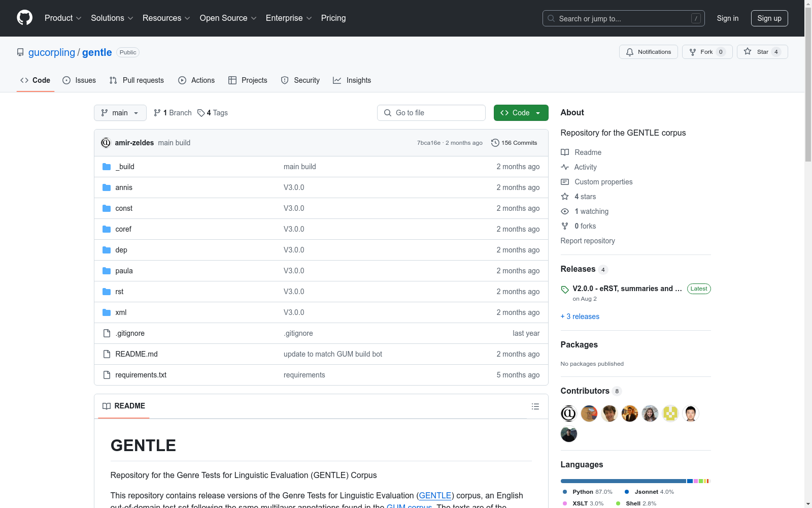Open the main branch selector dropdown
Image resolution: width=812 pixels, height=508 pixels.
120,113
